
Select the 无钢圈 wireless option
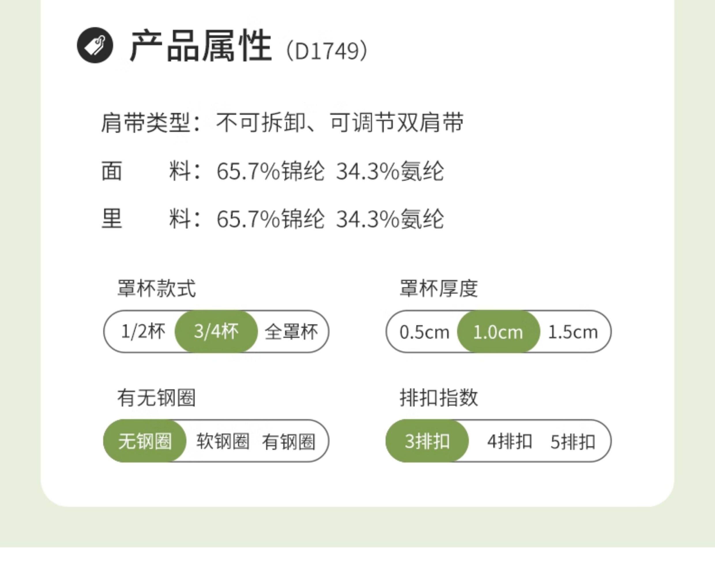tap(145, 441)
